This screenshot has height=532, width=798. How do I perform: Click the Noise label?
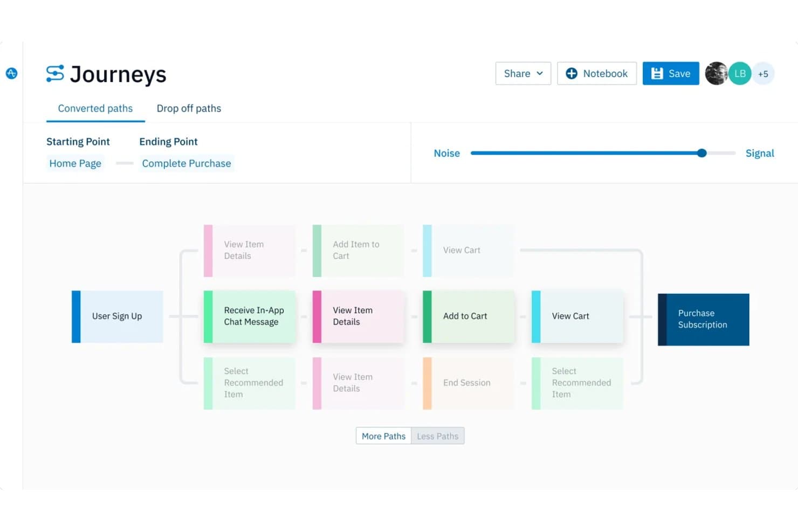click(447, 153)
